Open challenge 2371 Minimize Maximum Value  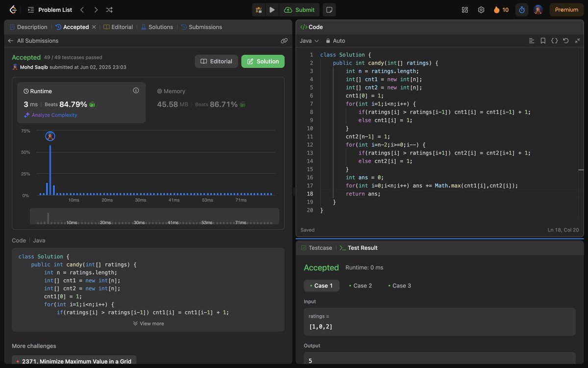coord(74,362)
